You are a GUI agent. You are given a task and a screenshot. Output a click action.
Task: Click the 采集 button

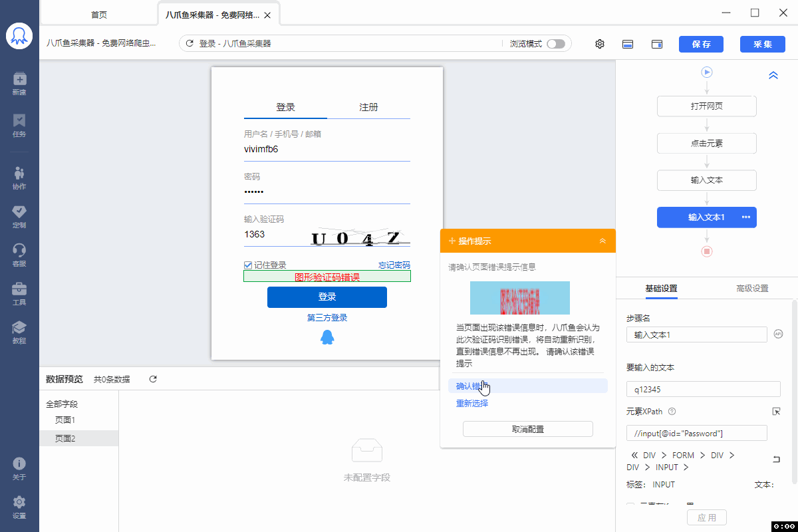coord(763,44)
